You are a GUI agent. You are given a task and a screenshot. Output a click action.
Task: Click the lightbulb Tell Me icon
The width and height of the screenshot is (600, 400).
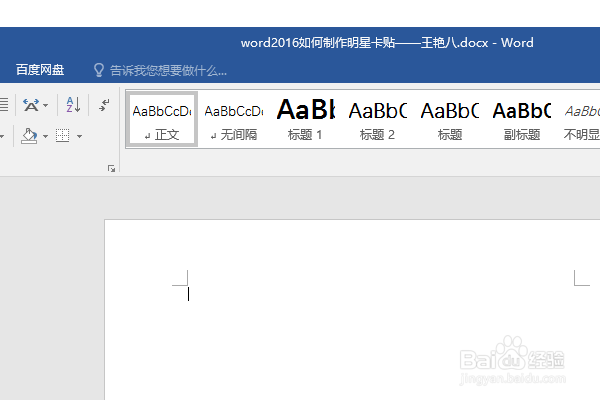tap(99, 70)
